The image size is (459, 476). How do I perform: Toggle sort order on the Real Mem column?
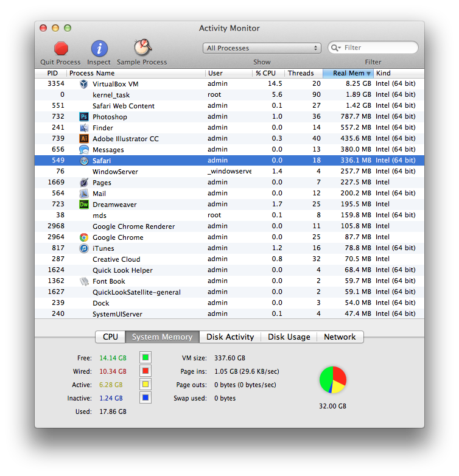click(348, 73)
